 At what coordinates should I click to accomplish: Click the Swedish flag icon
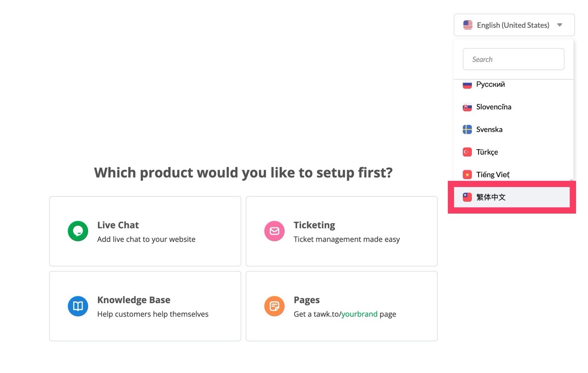[x=467, y=130]
